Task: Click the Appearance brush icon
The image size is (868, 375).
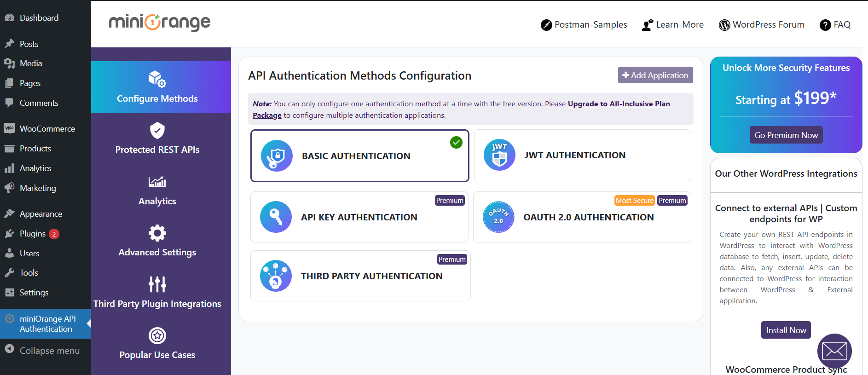Action: pos(9,214)
